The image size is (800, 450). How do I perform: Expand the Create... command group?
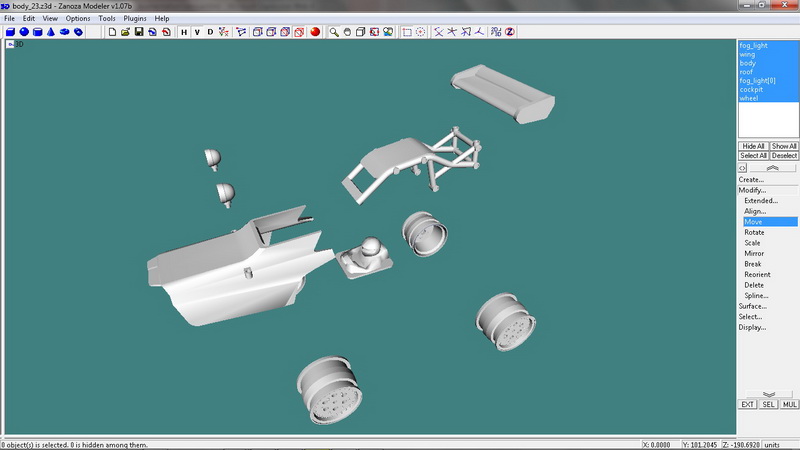click(x=751, y=180)
